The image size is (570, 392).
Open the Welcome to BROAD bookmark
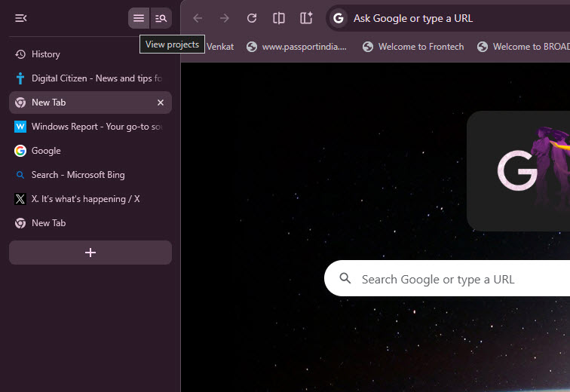(523, 47)
